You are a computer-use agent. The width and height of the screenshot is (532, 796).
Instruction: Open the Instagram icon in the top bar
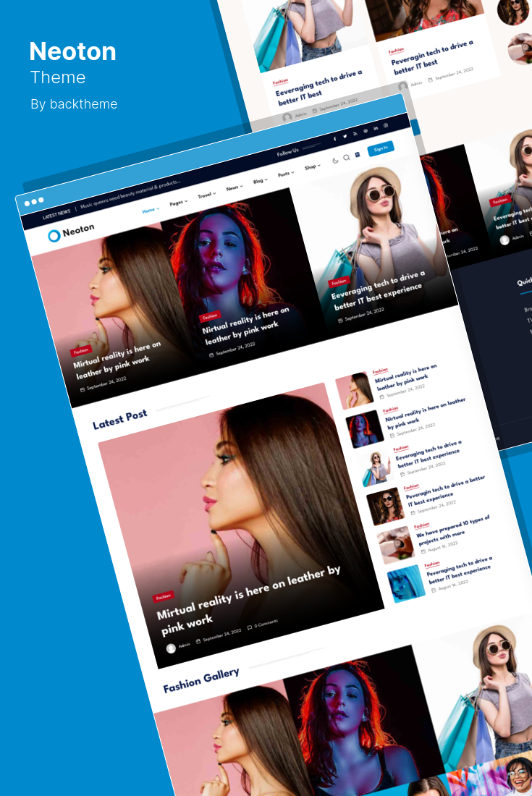tap(386, 125)
